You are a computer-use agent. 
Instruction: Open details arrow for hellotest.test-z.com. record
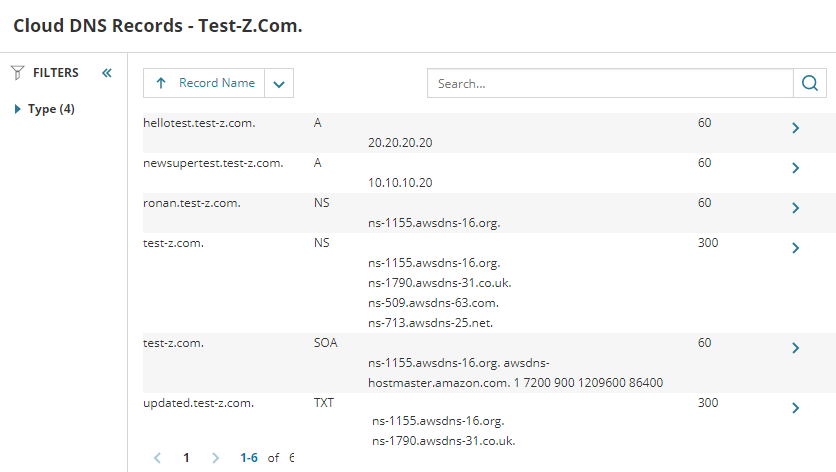(x=795, y=128)
